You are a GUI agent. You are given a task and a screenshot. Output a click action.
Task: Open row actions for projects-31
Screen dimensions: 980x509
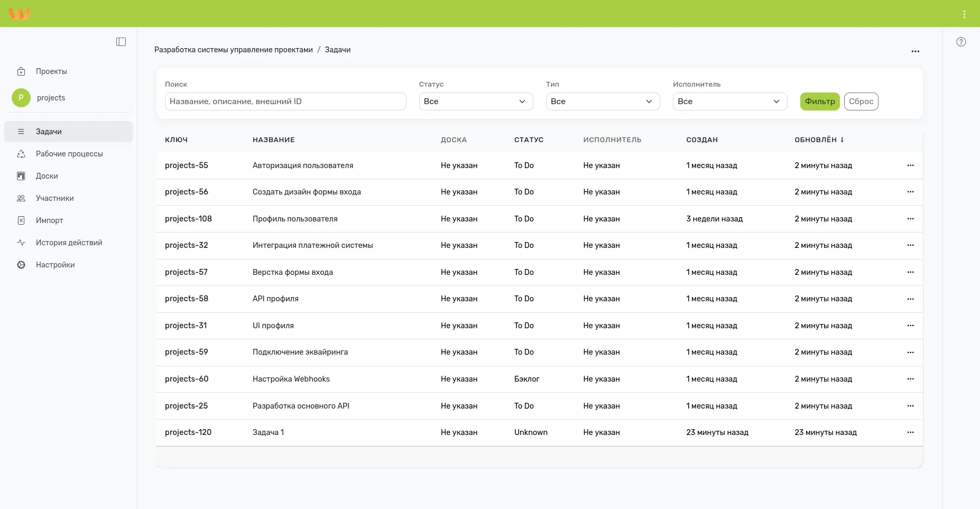[x=910, y=326]
